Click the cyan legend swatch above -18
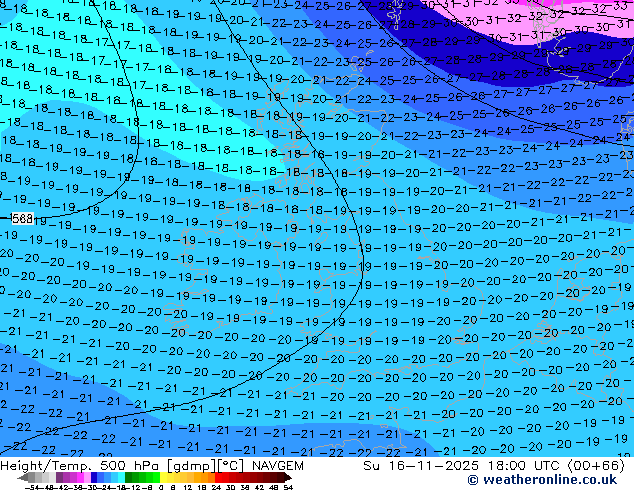 [121, 478]
